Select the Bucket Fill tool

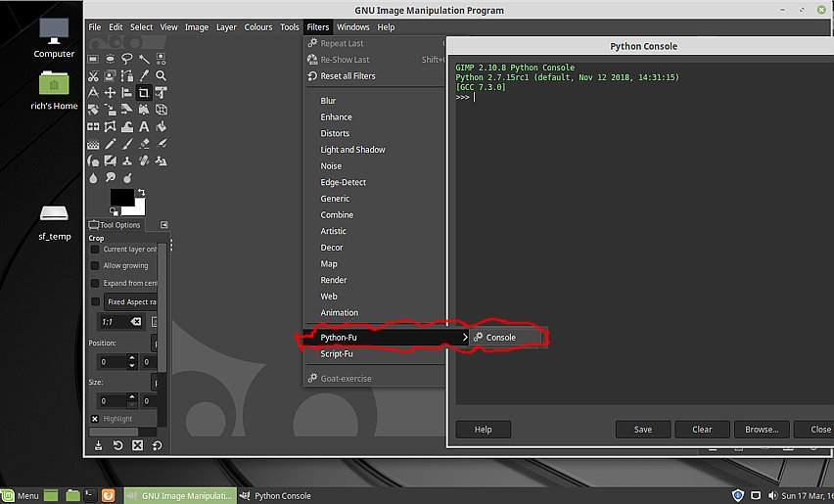tap(162, 126)
